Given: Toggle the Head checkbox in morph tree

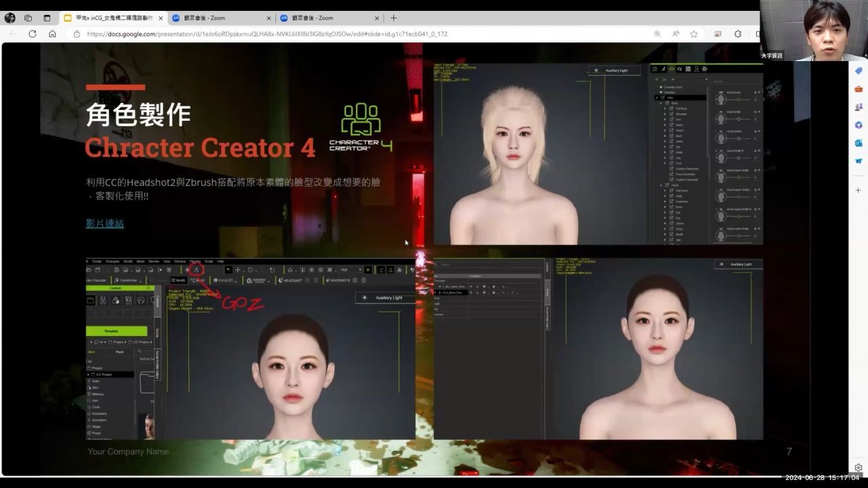Looking at the screenshot, I should click(x=667, y=185).
